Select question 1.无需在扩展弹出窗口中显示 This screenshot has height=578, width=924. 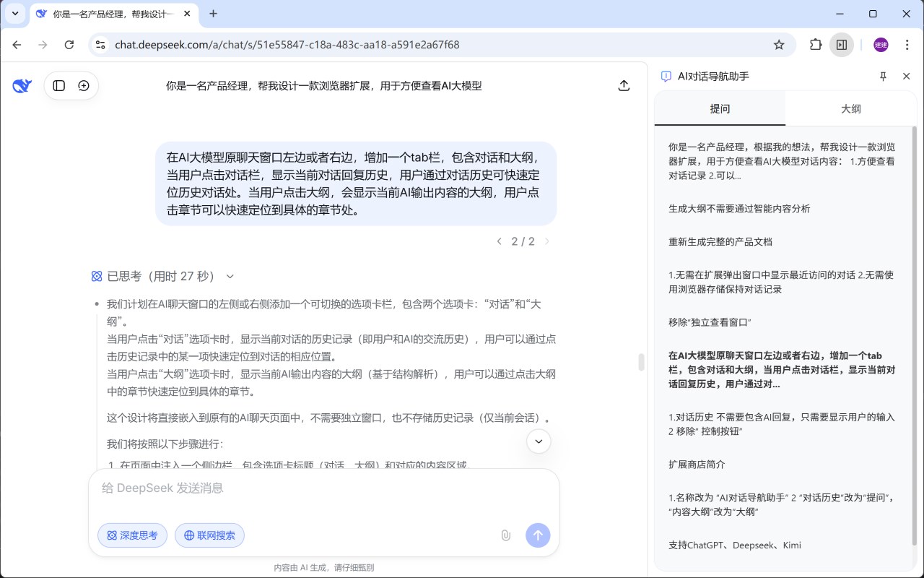[x=782, y=282]
